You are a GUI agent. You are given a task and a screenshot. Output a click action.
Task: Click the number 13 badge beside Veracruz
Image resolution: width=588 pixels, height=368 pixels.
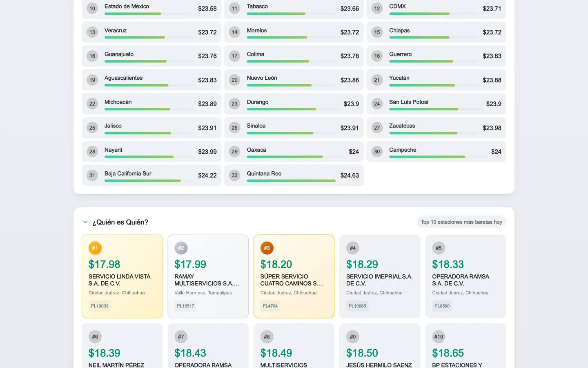pos(92,32)
